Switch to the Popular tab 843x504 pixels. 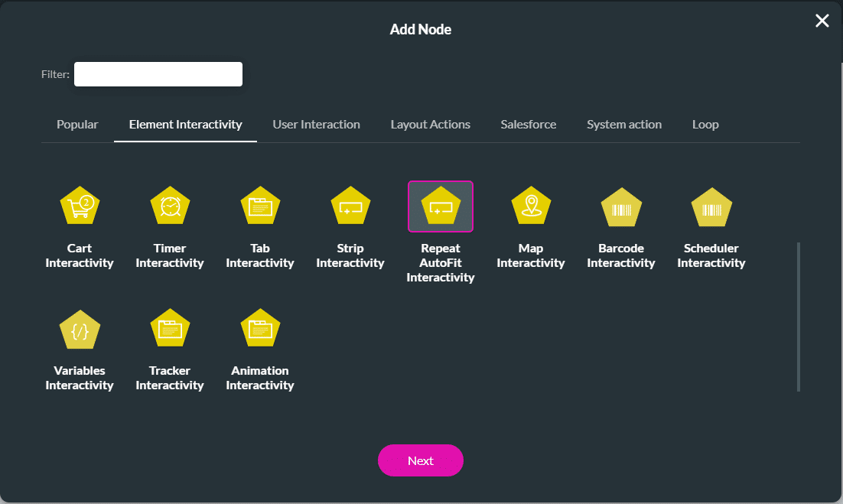[x=77, y=124]
